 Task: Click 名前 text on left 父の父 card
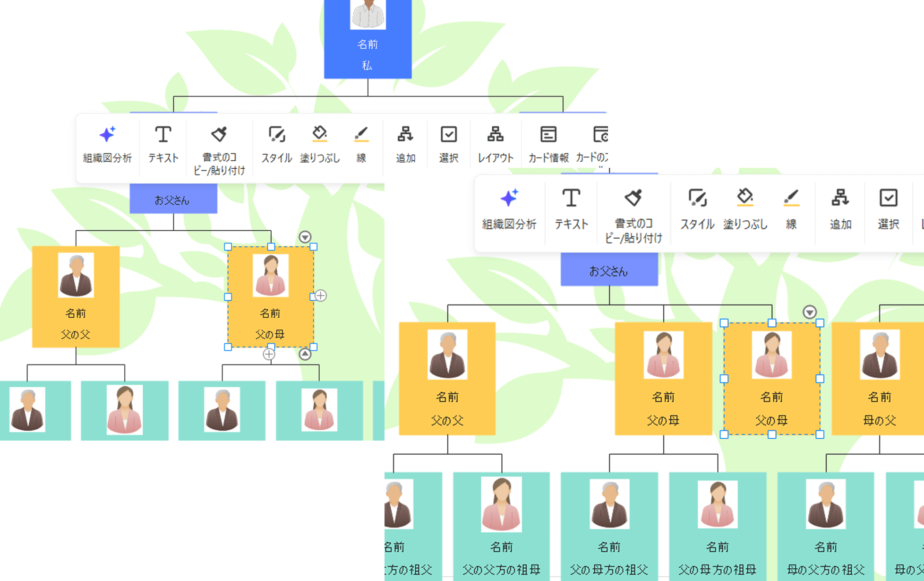(76, 313)
